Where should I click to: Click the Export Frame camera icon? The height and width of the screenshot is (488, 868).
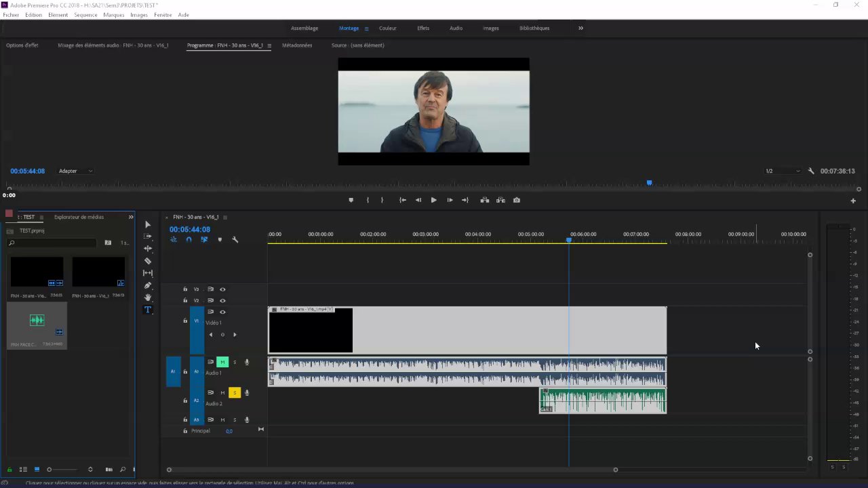517,200
